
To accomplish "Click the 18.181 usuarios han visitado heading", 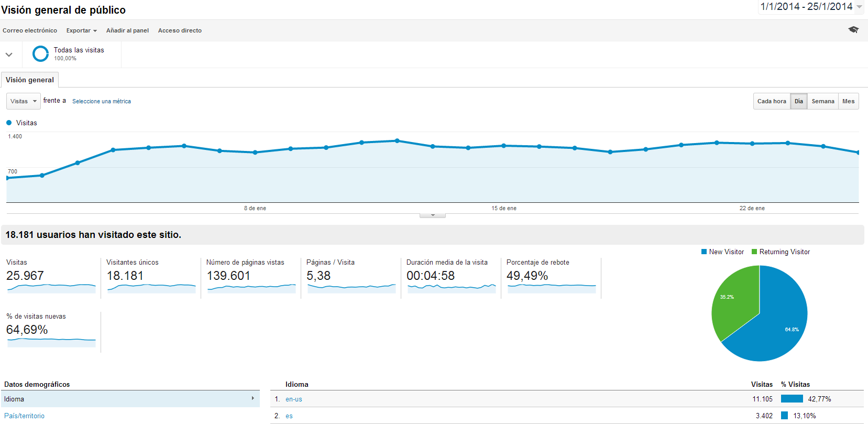I will (x=93, y=235).
